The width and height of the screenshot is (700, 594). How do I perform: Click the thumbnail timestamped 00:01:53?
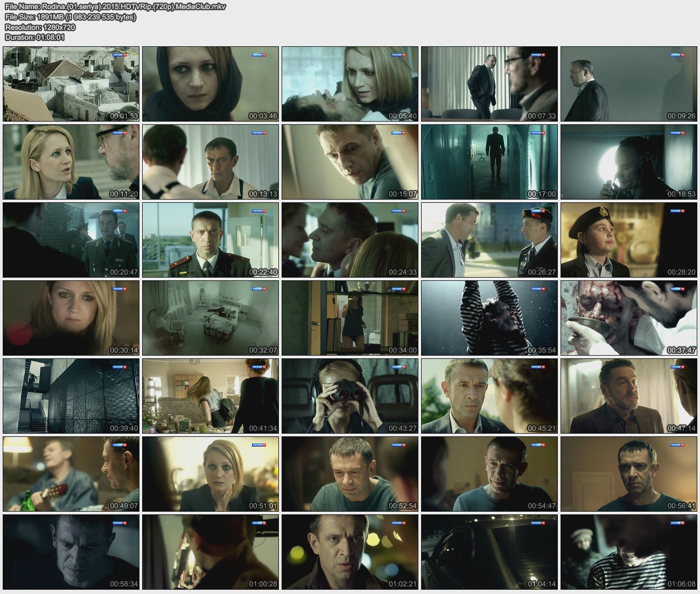point(71,84)
